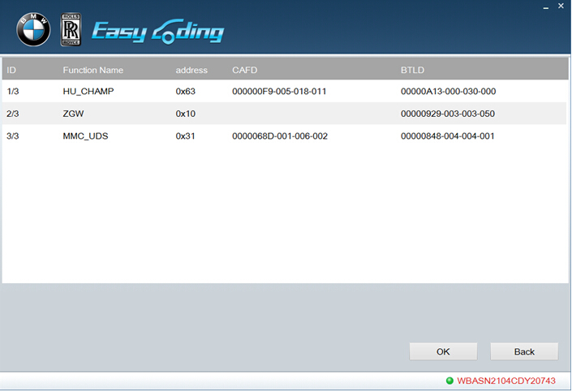Click address 0x10 cell
This screenshot has height=392, width=572.
(185, 114)
